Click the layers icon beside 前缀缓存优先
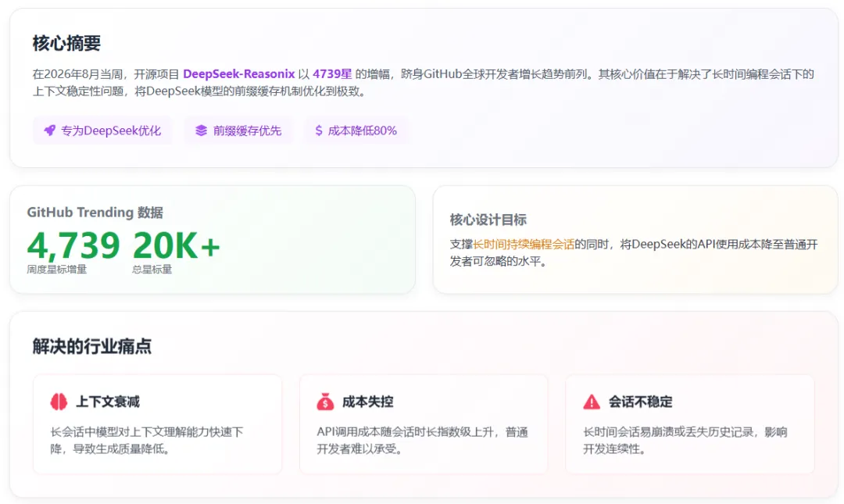Viewport: 844px width, 504px height. [x=202, y=130]
